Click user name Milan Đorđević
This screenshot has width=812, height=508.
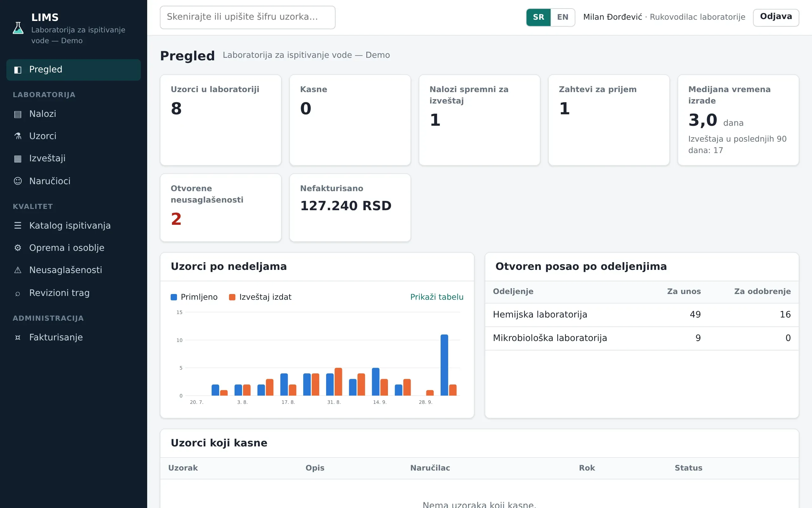coord(612,17)
